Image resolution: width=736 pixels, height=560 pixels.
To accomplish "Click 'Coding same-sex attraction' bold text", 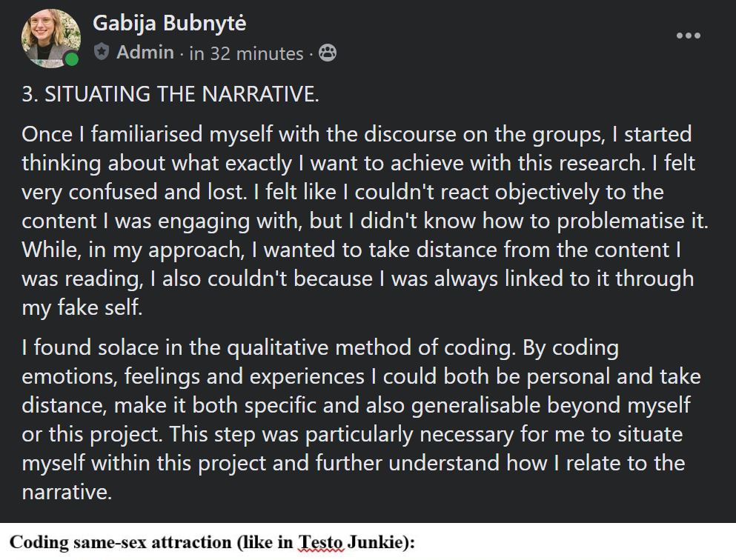I will [121, 542].
